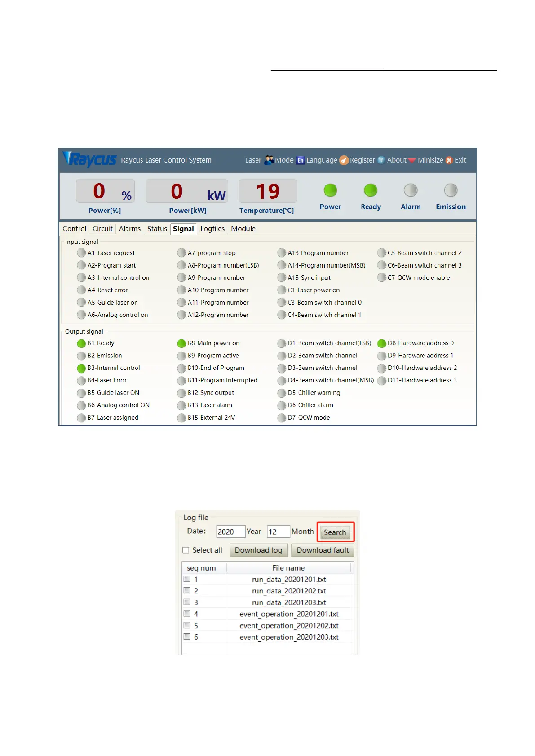Click the Power[%] readout showing 0
The height and width of the screenshot is (756, 535).
(105, 191)
